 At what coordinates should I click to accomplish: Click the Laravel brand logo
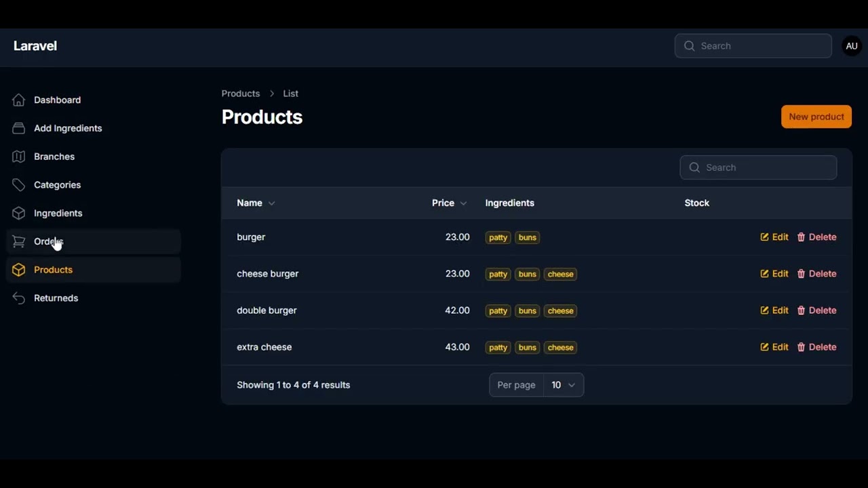coord(35,46)
